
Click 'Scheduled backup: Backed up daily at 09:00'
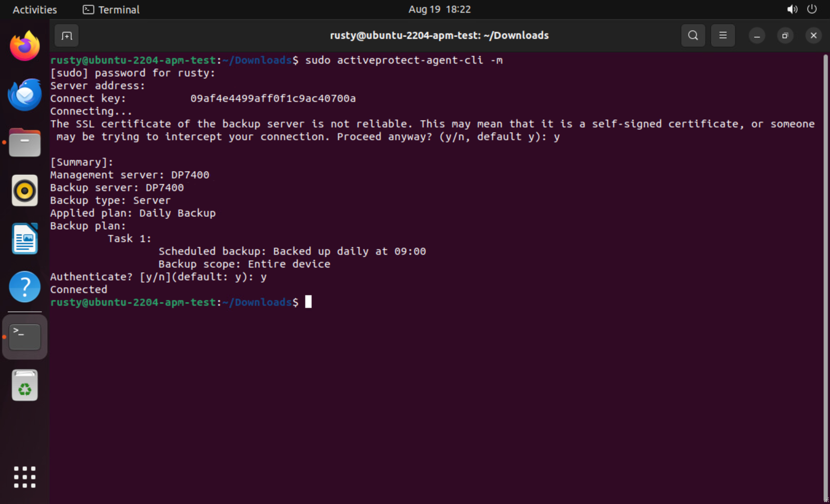(292, 251)
